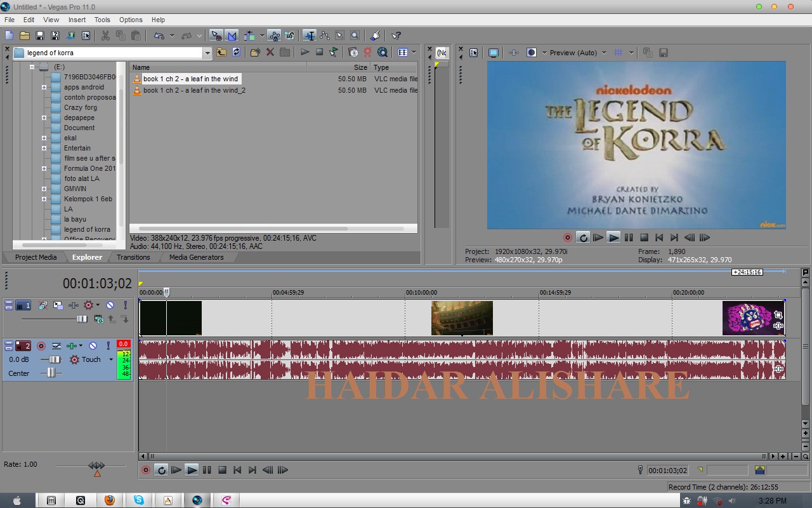Open Track Motion on video track 1
Image resolution: width=812 pixels, height=508 pixels.
[58, 305]
